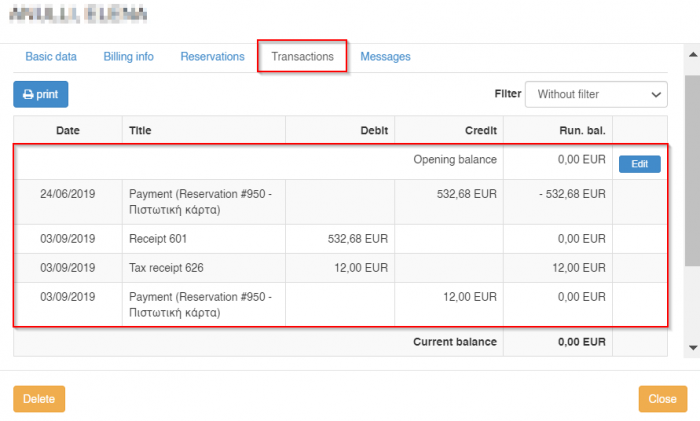Screen dimensions: 700x421
Task: Click Edit next to Opening balance
Action: point(639,164)
